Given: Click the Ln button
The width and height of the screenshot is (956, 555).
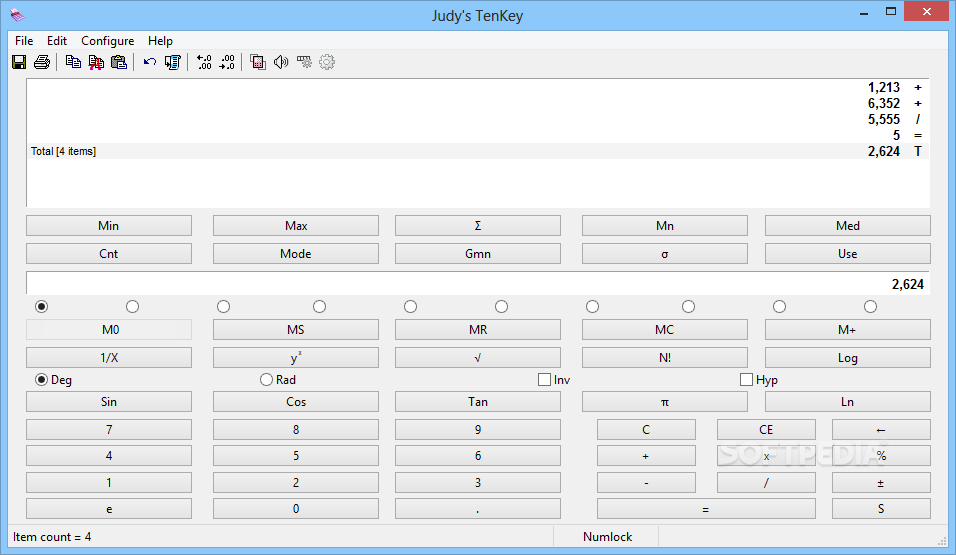Looking at the screenshot, I should (x=847, y=401).
